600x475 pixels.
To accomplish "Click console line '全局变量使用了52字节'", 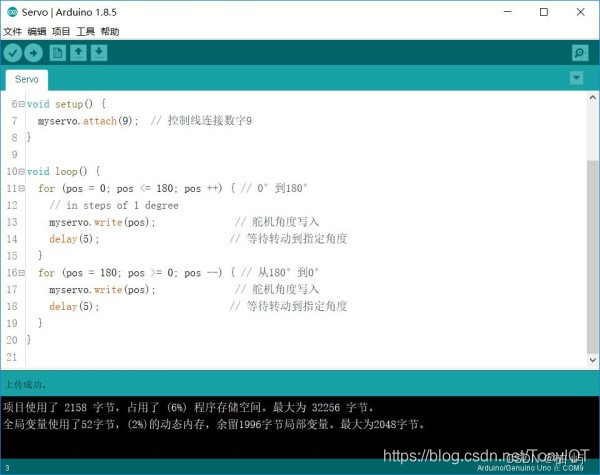I will click(214, 424).
